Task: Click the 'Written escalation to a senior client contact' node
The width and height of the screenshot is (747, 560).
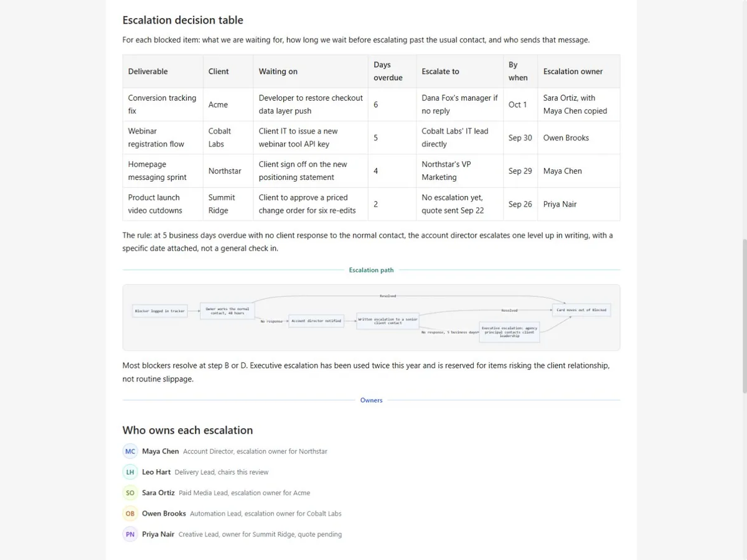Action: (388, 321)
